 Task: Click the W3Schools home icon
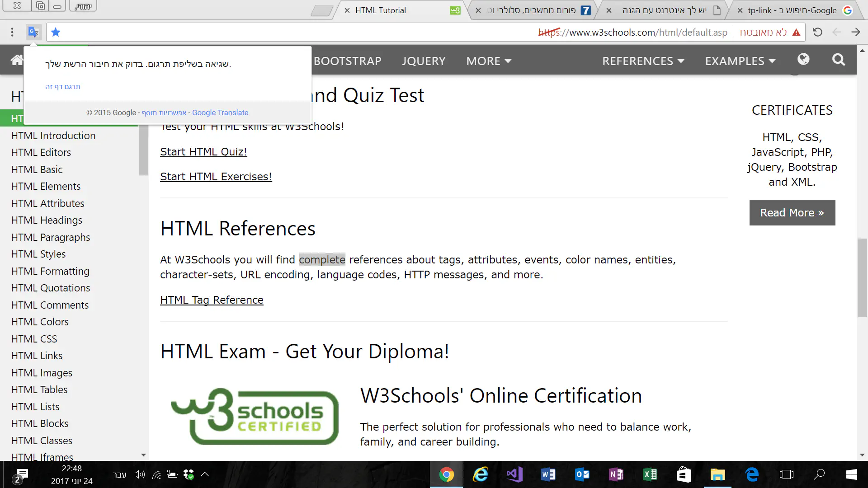17,60
